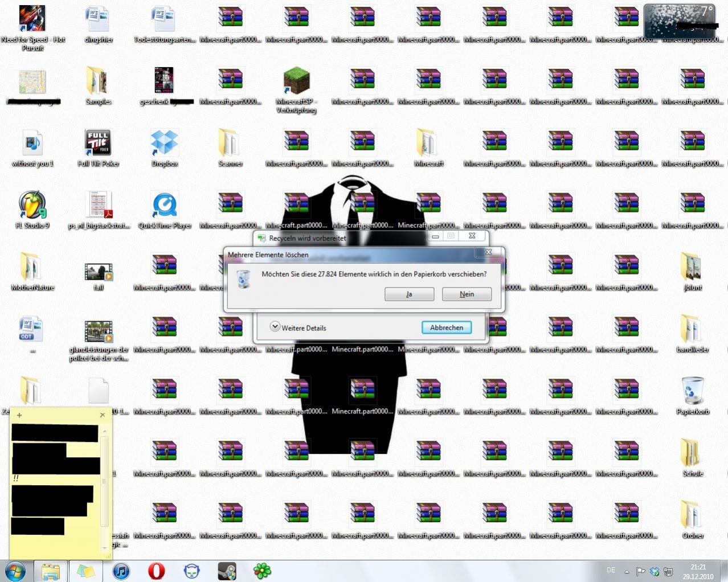Cancel recycling with Abbrechen button
The image size is (728, 582).
click(447, 327)
